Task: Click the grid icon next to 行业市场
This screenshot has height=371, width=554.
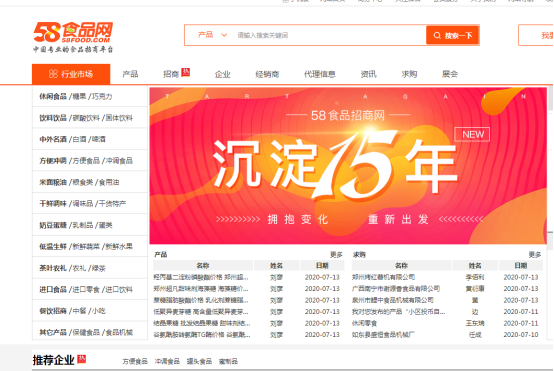Action: pyautogui.click(x=53, y=73)
